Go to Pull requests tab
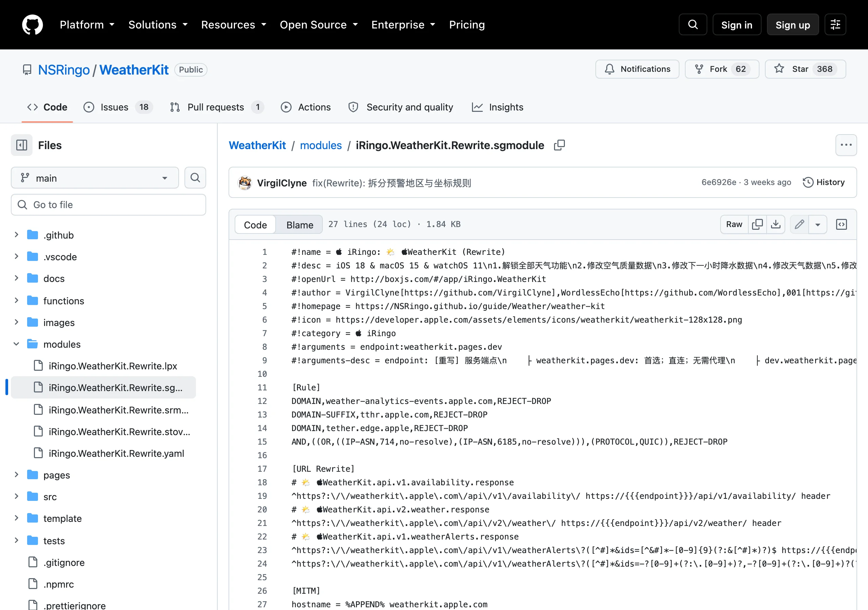The width and height of the screenshot is (868, 610). pyautogui.click(x=217, y=107)
